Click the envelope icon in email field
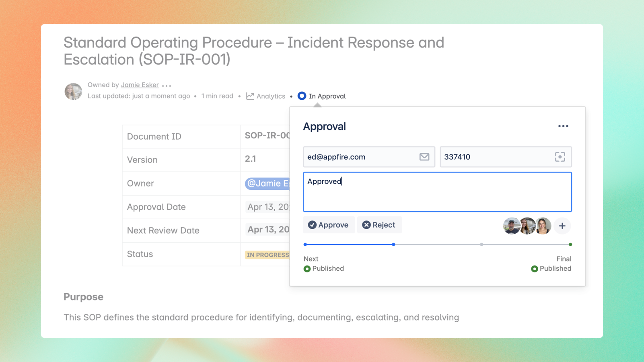This screenshot has width=644, height=362. point(424,157)
